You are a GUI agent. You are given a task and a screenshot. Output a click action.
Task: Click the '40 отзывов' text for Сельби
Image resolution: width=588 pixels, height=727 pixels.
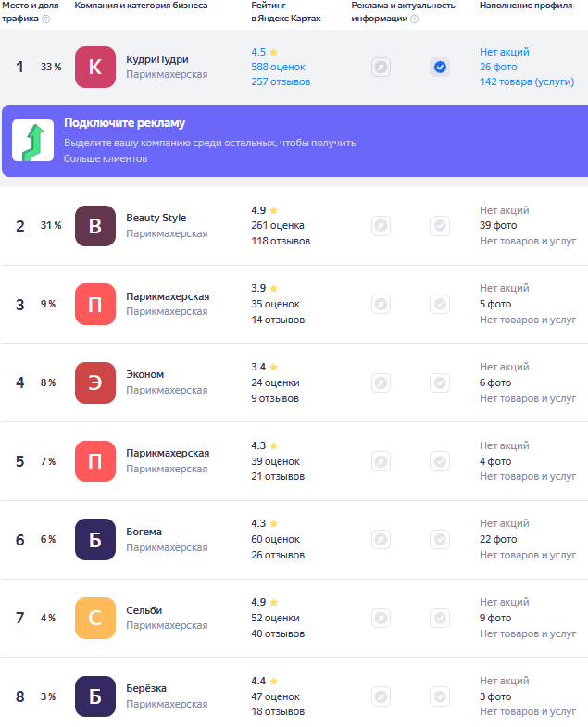pos(278,633)
